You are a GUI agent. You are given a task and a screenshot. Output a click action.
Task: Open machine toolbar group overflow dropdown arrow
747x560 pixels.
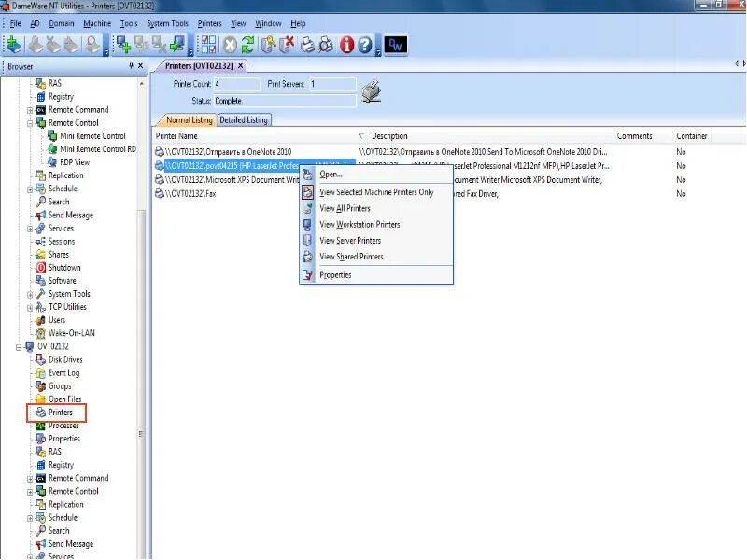[190, 53]
